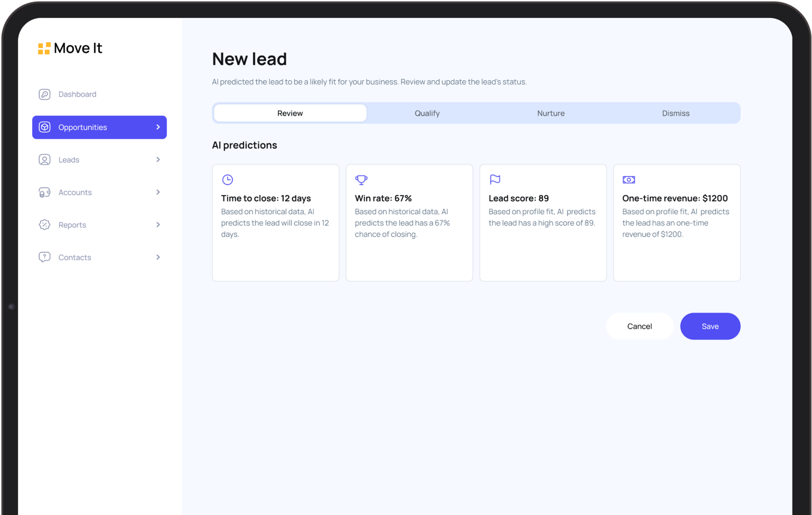
Task: Switch to the Dismiss tab
Action: 676,113
